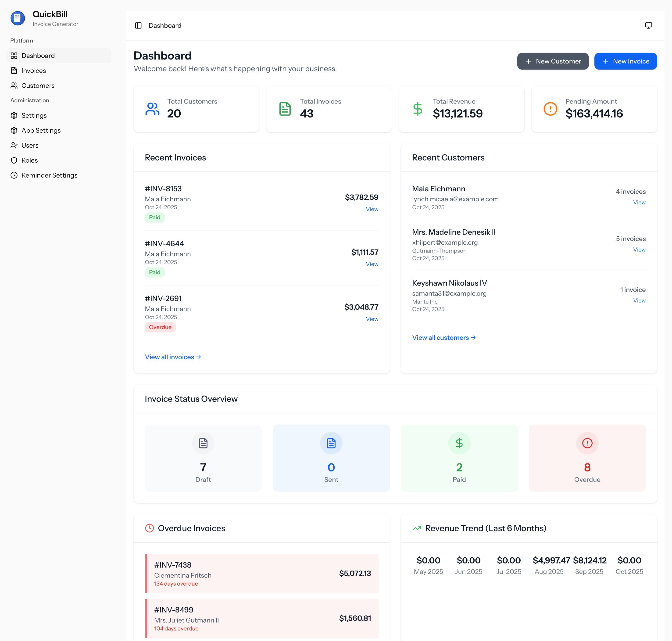
Task: Select overdue invoice #INV-7438 row
Action: 262,573
